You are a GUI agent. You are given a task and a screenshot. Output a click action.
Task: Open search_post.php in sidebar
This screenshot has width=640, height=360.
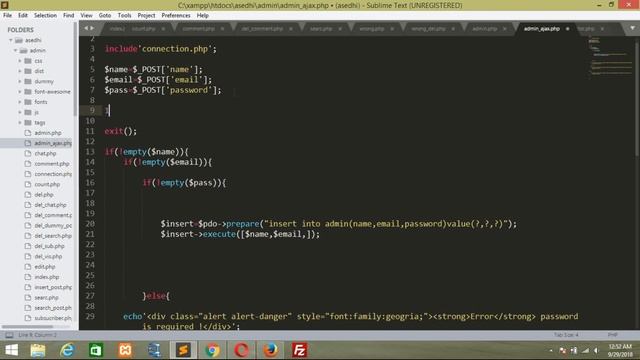tap(53, 308)
